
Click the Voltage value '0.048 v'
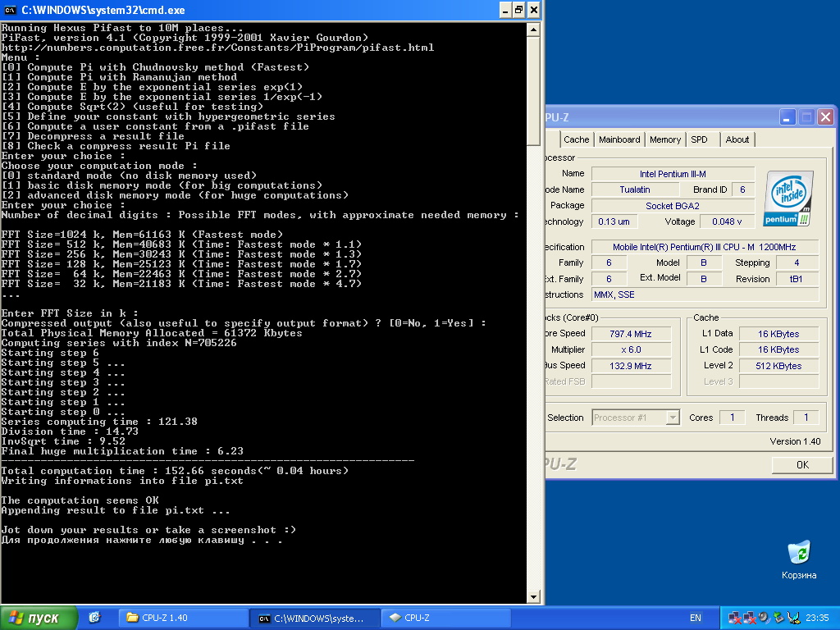point(727,221)
